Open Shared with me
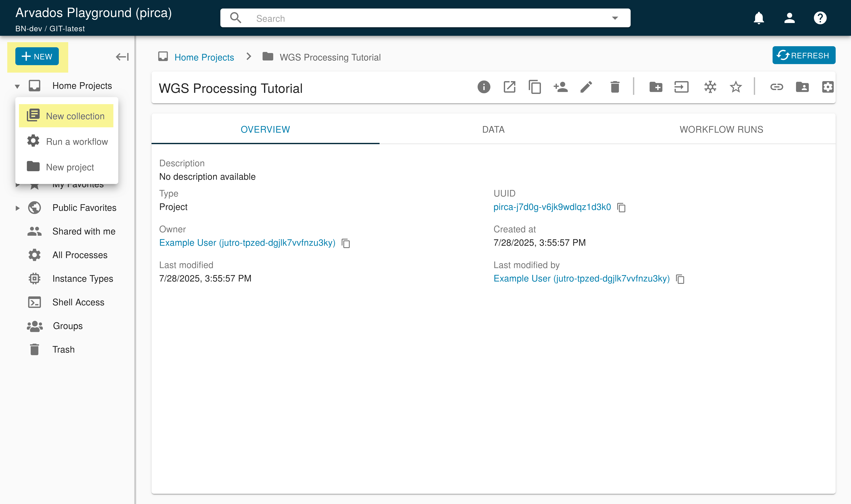 84,231
